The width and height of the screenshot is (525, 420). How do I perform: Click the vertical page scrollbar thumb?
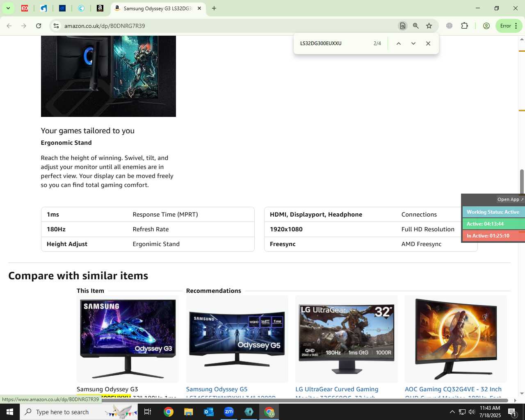pos(522,181)
